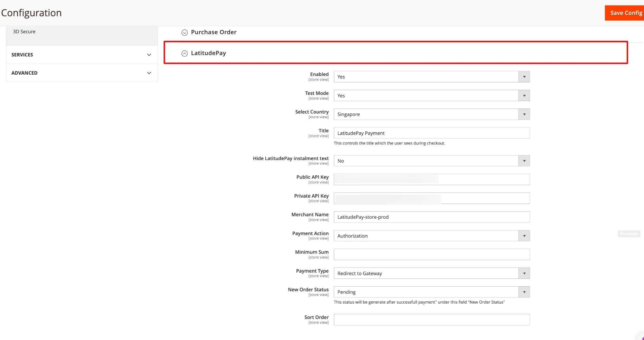This screenshot has height=340, width=644.
Task: Click the title checkout help text
Action: (389, 143)
